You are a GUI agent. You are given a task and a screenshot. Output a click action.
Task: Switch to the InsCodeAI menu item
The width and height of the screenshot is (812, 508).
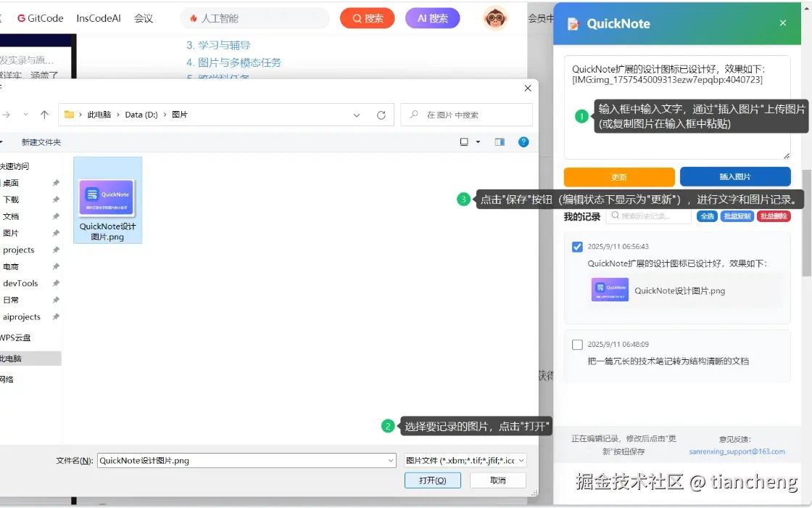[98, 18]
